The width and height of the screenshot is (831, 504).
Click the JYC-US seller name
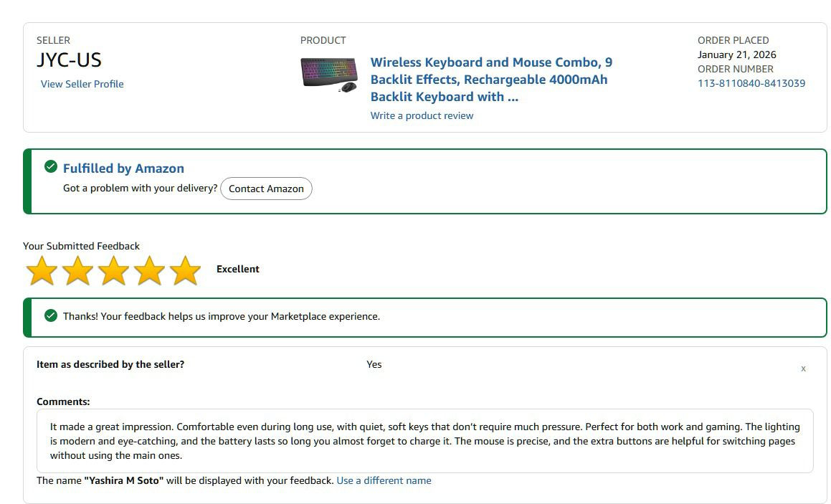[x=69, y=60]
